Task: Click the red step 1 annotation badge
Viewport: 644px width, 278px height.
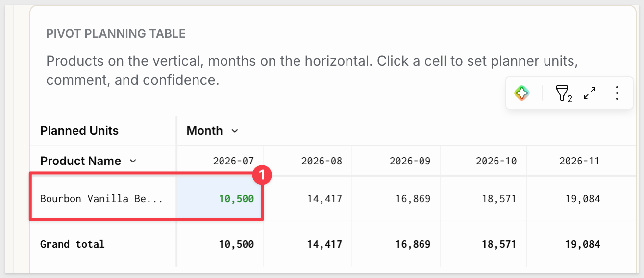Action: click(262, 174)
